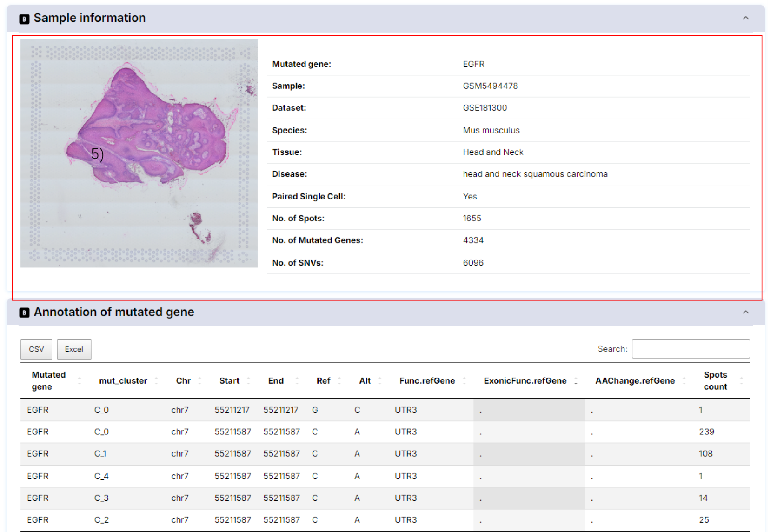Viewport: 768px width, 532px height.
Task: Sort table by Spots count column
Action: [715, 381]
